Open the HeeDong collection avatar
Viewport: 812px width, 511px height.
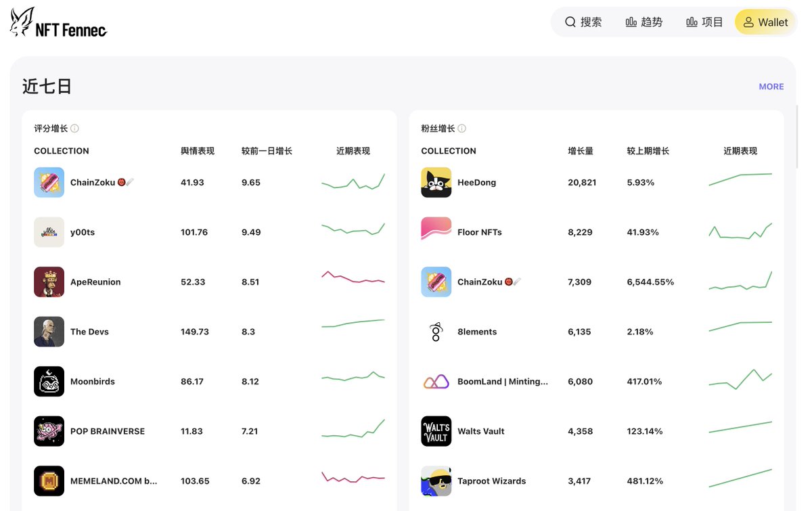(436, 183)
